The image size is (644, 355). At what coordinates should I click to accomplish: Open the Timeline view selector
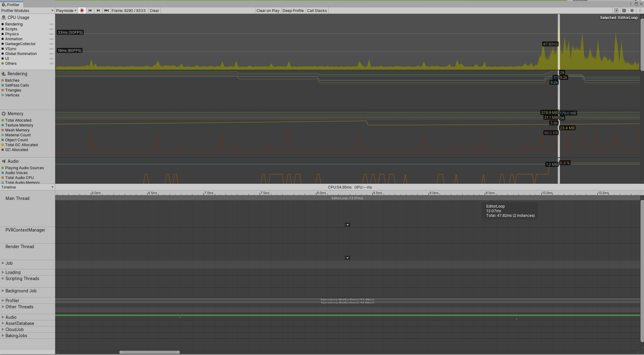point(27,187)
